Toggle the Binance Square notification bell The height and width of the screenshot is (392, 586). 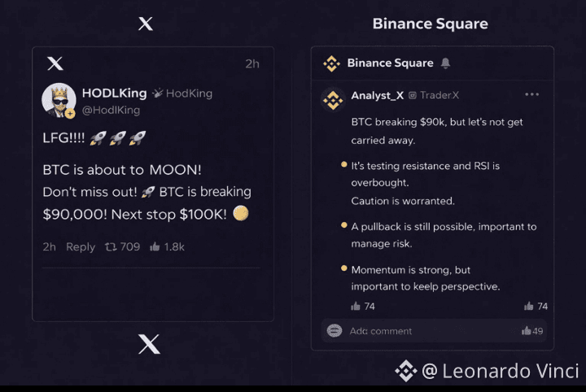(x=445, y=63)
